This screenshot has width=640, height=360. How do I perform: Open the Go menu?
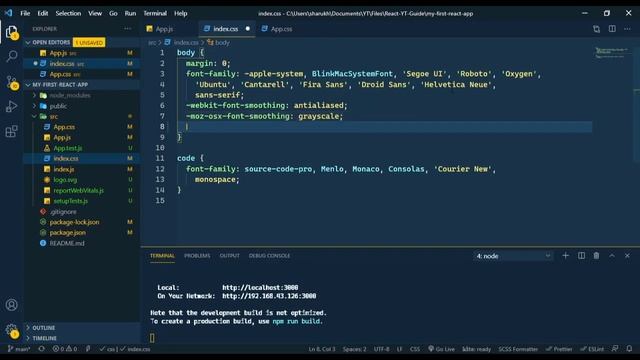[113, 13]
